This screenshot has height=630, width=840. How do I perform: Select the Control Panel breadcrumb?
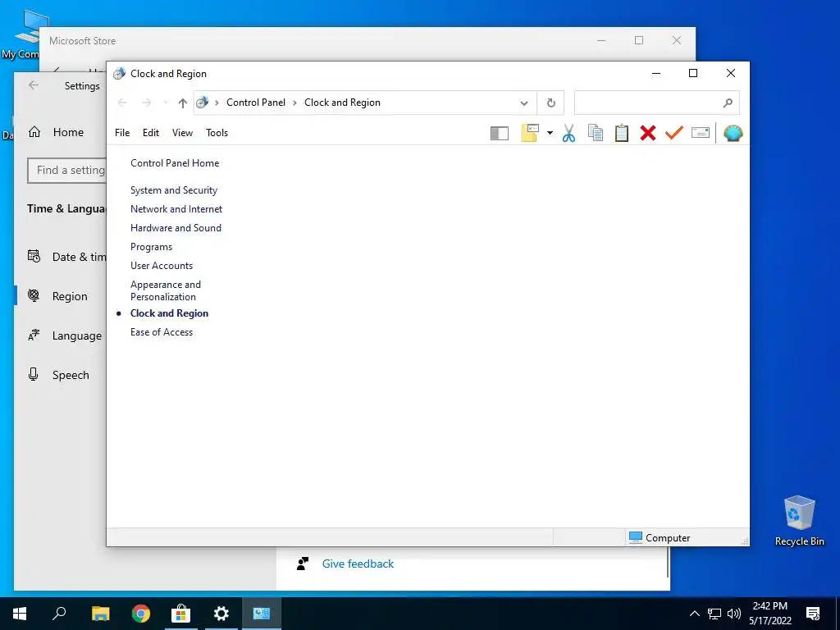pos(256,103)
